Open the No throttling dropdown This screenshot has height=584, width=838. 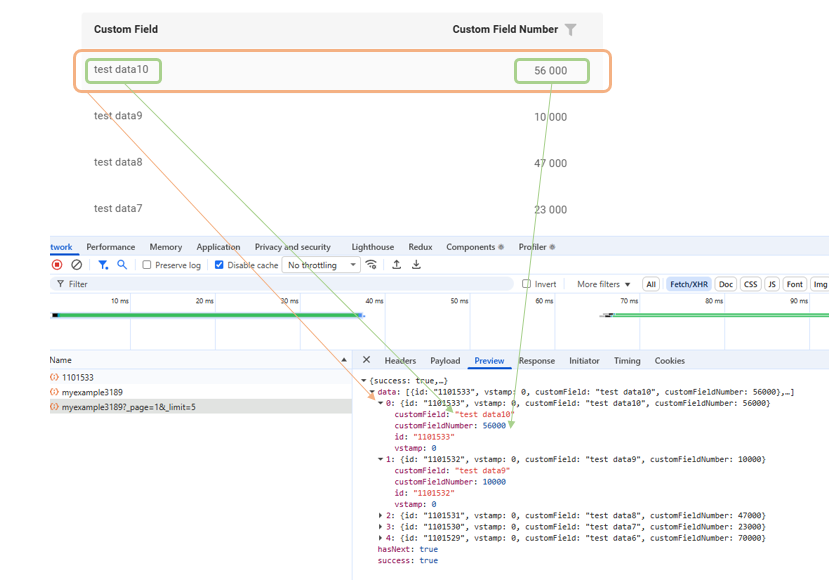pos(322,265)
